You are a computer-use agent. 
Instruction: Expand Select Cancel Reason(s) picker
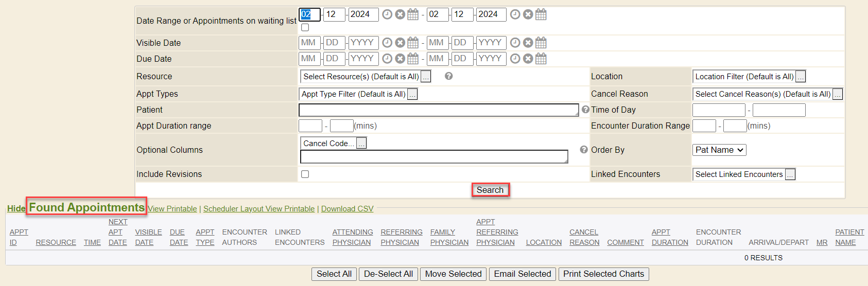(837, 95)
